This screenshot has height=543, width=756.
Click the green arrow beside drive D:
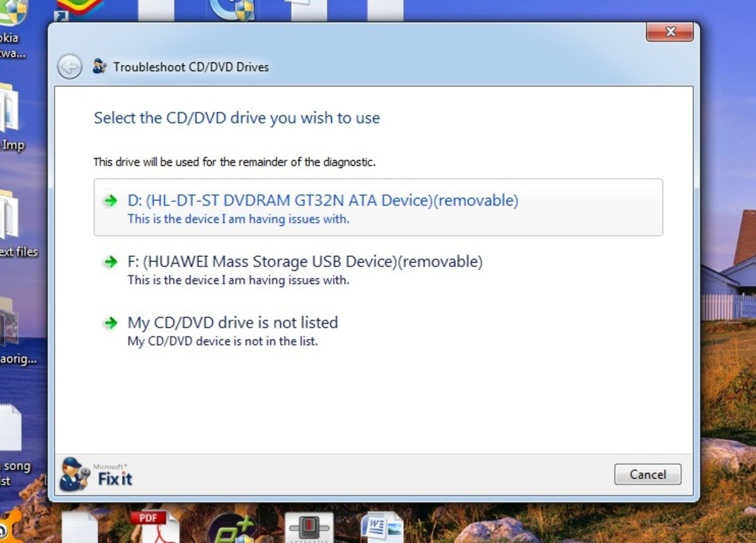[x=111, y=200]
